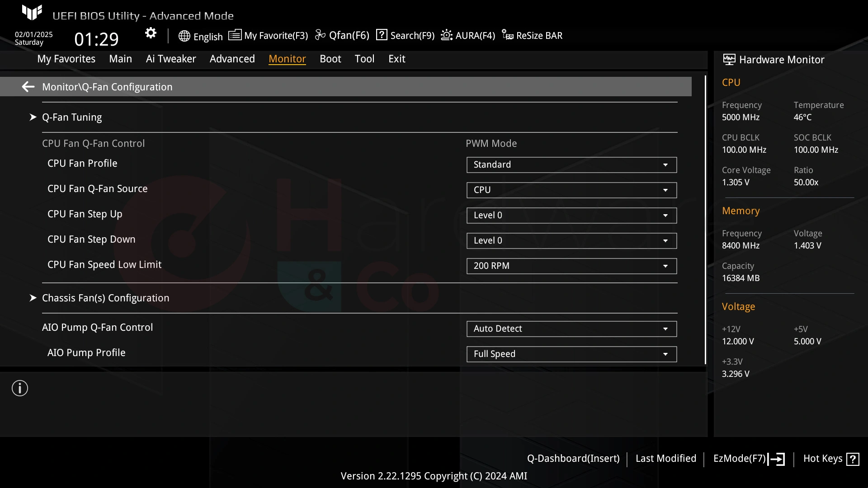Click the CPU Fan Q-Fan Control label
The height and width of the screenshot is (488, 868).
93,144
